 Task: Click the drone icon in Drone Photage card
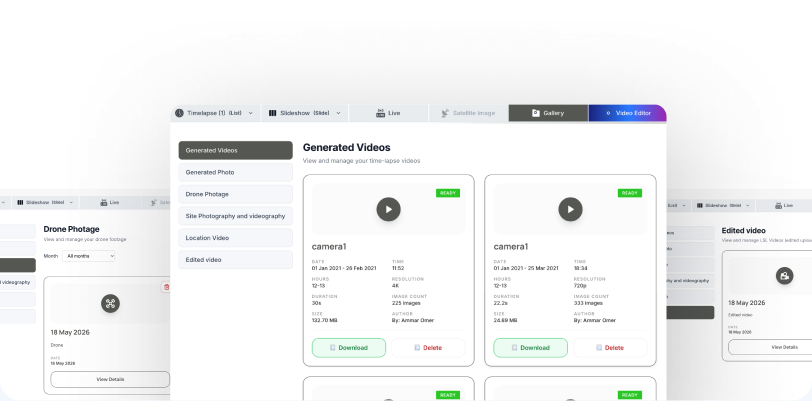click(x=110, y=304)
